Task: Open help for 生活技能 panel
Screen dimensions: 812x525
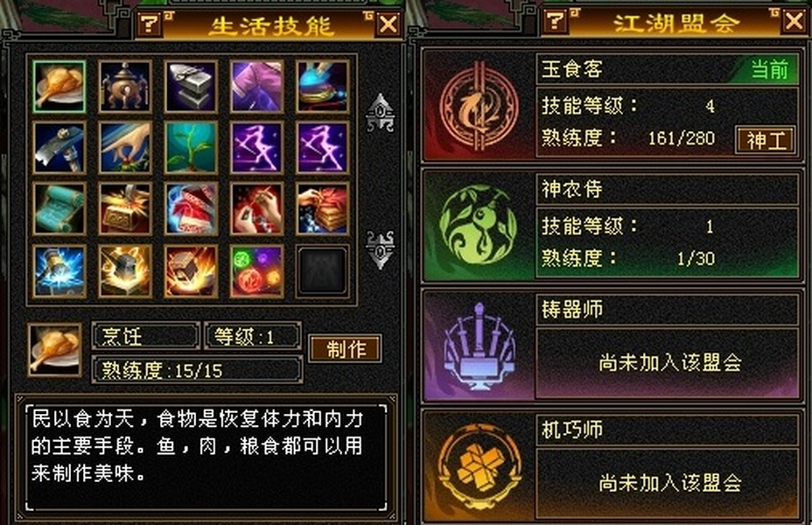Action: (150, 24)
